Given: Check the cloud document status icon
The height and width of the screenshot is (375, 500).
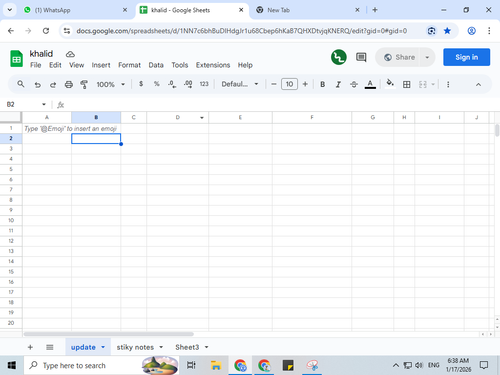Looking at the screenshot, I should [70, 54].
